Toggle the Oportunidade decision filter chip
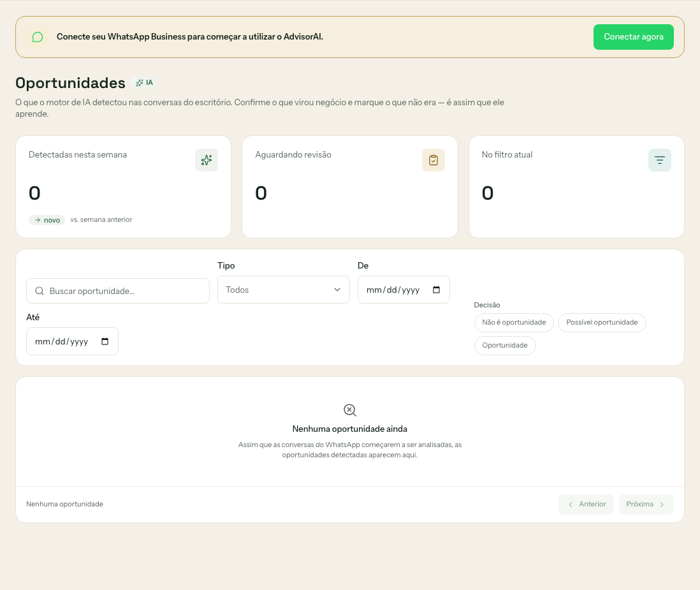The image size is (700, 590). (505, 346)
